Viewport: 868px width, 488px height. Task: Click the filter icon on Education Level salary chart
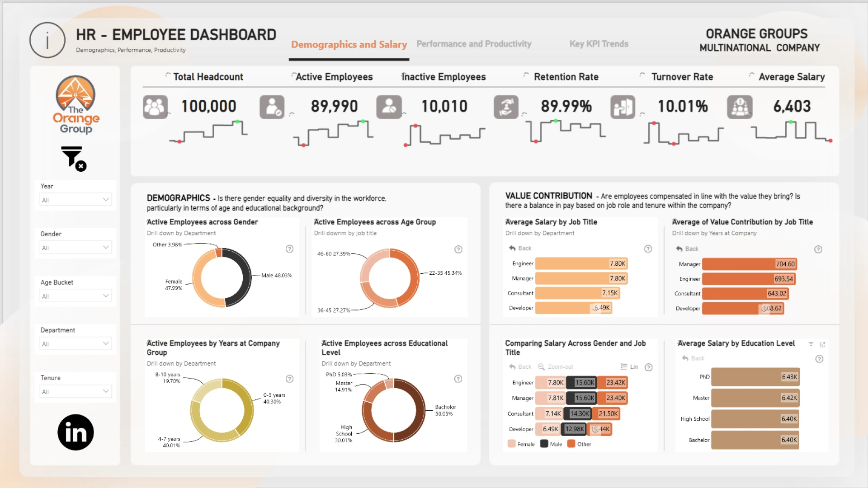tap(811, 344)
